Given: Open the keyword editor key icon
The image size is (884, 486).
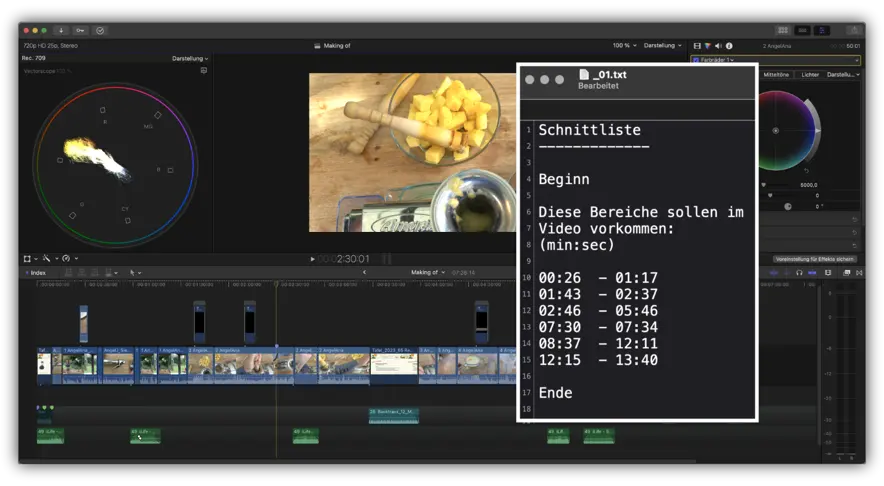Looking at the screenshot, I should pyautogui.click(x=80, y=30).
